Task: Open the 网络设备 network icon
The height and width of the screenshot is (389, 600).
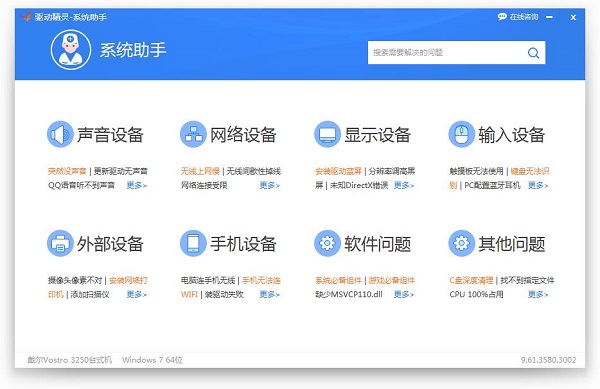Action: (x=193, y=134)
